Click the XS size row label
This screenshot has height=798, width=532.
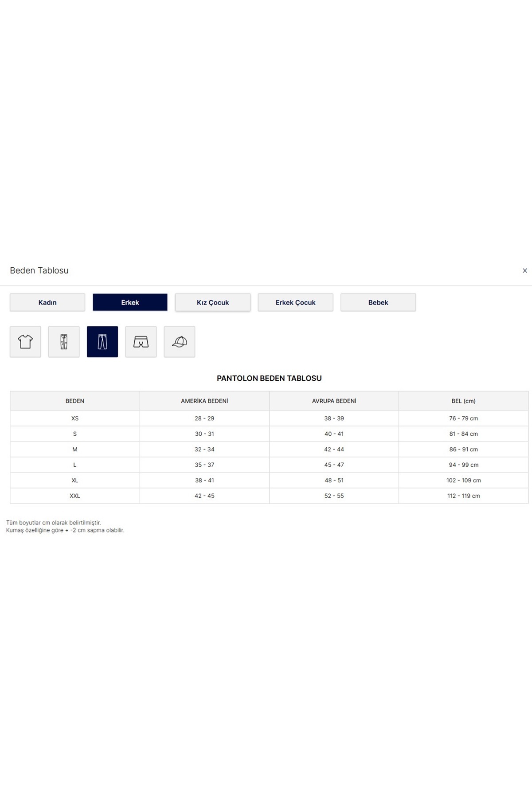[x=75, y=419]
